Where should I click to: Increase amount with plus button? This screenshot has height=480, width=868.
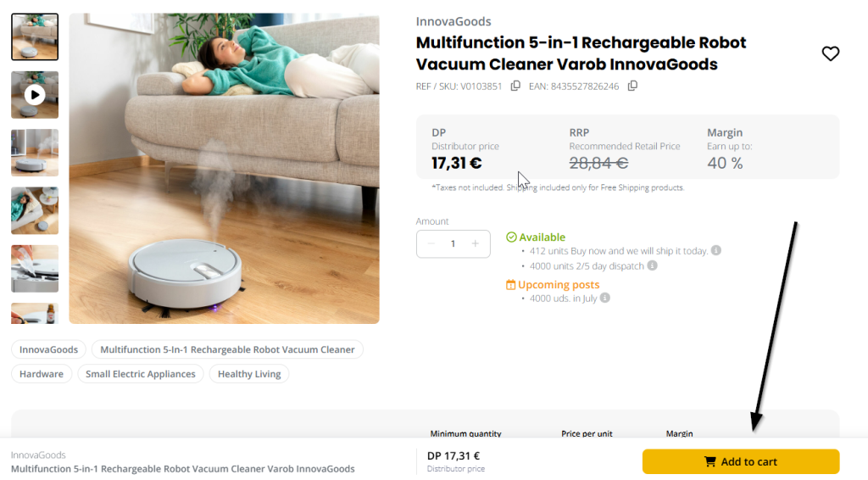[x=475, y=244]
